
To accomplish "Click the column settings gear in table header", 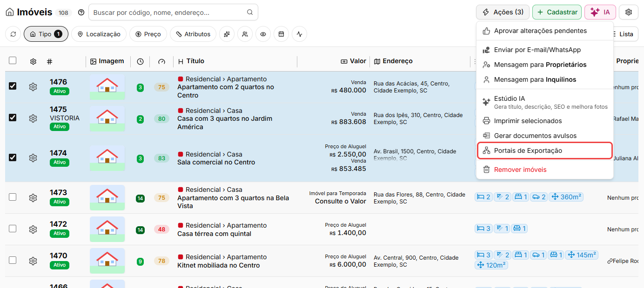I will pos(33,61).
